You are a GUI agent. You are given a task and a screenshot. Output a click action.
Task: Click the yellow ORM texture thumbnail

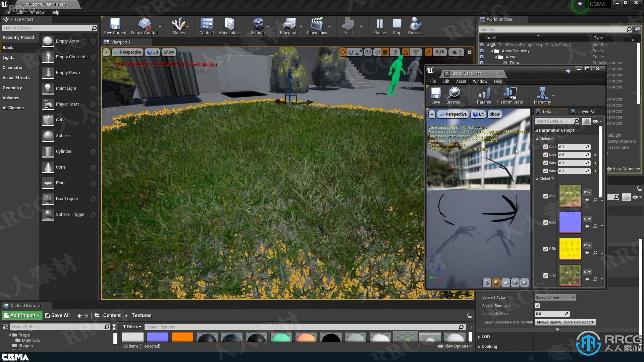point(570,249)
